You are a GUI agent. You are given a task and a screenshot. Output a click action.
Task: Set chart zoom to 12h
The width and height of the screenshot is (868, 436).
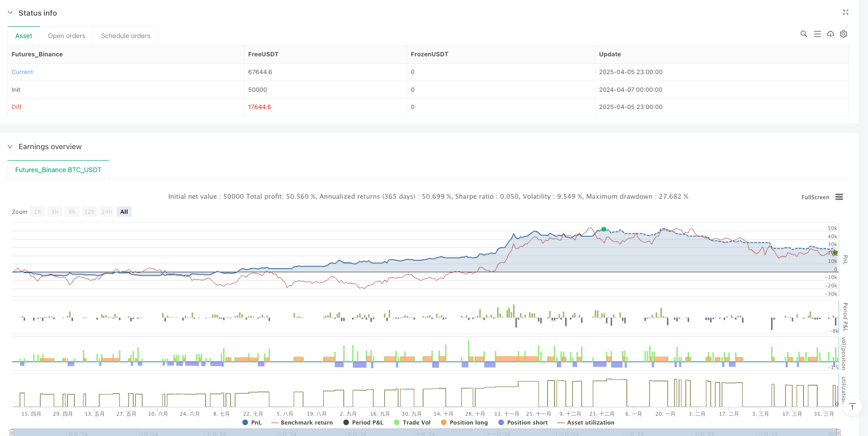(90, 212)
